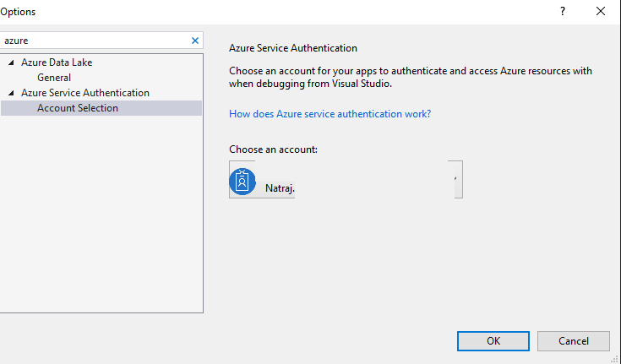Select General under Azure Data Lake

tap(54, 78)
